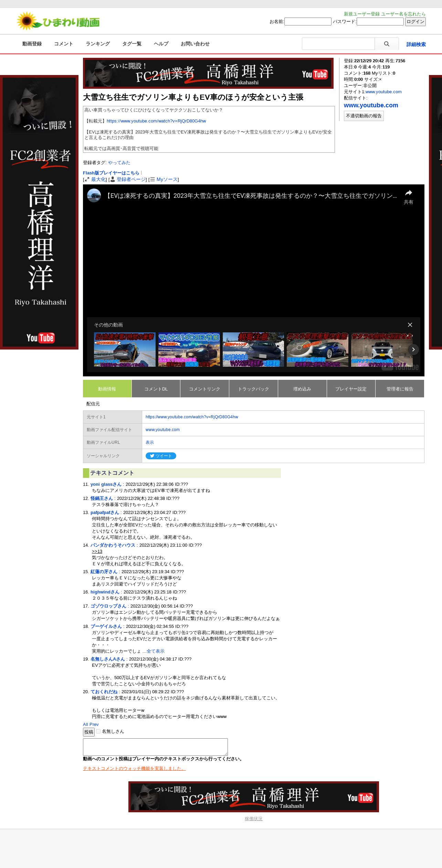Image resolution: width=442 pixels, height=868 pixels.
Task: Open the 観覧注意 video thumbnail
Action: (x=253, y=350)
